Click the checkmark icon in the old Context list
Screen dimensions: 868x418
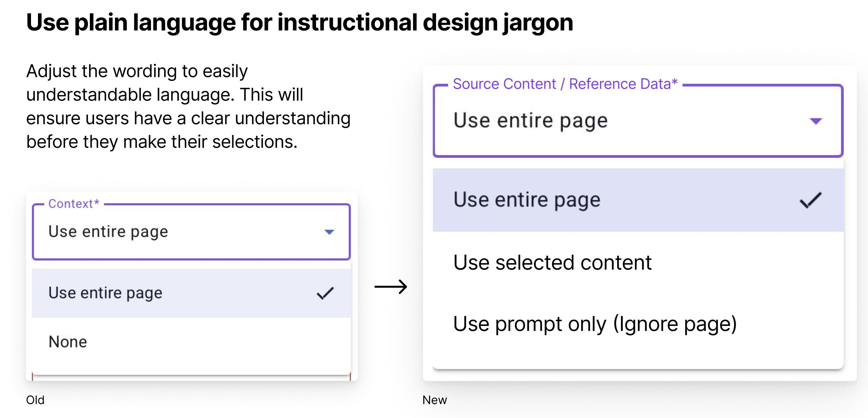tap(325, 293)
